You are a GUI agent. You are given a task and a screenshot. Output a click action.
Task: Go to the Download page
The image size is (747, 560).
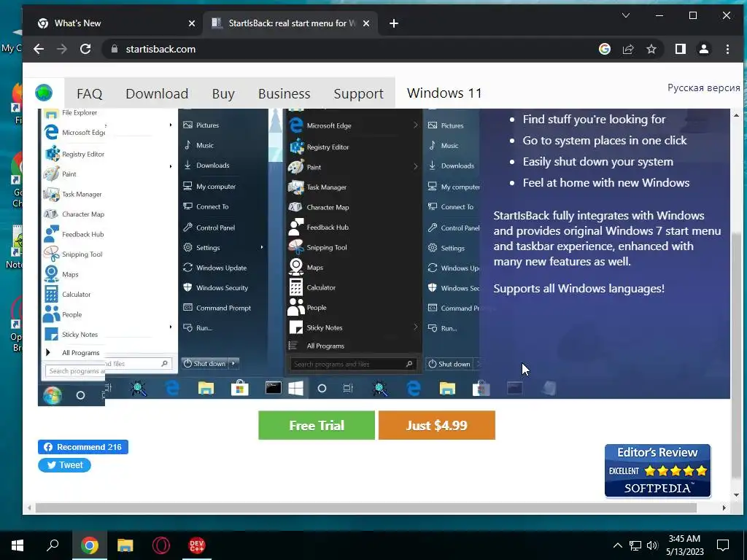157,93
